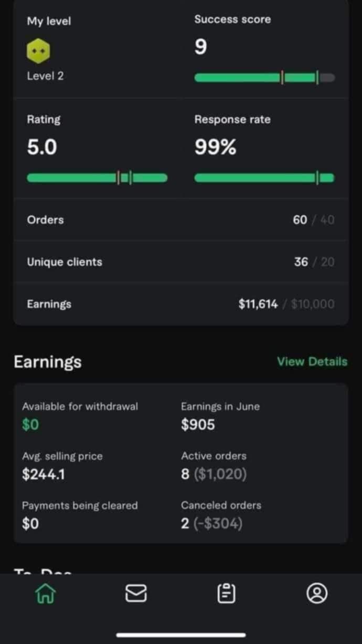Tap the Rating progress bar
The image size is (362, 644).
point(97,178)
